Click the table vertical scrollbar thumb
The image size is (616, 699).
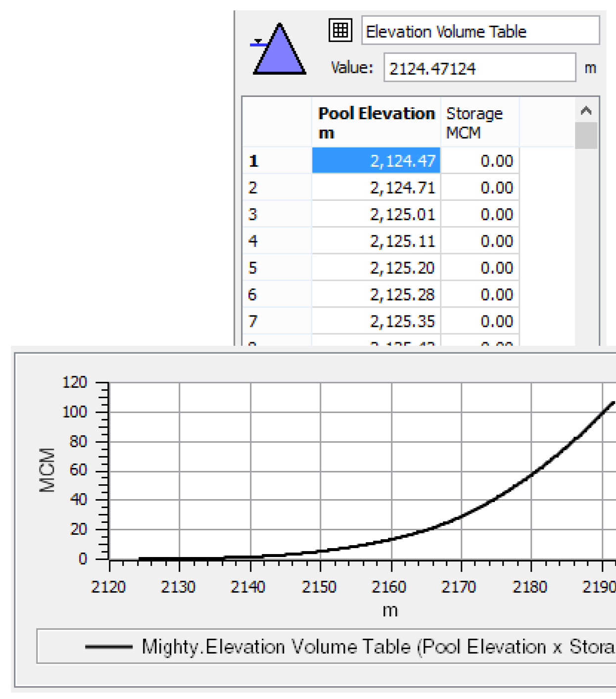click(586, 135)
